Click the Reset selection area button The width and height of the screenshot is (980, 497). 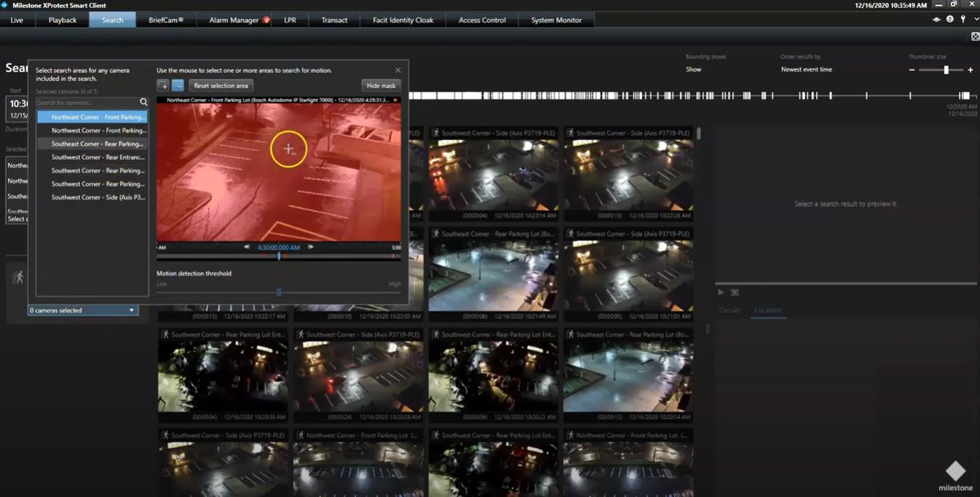coord(221,86)
